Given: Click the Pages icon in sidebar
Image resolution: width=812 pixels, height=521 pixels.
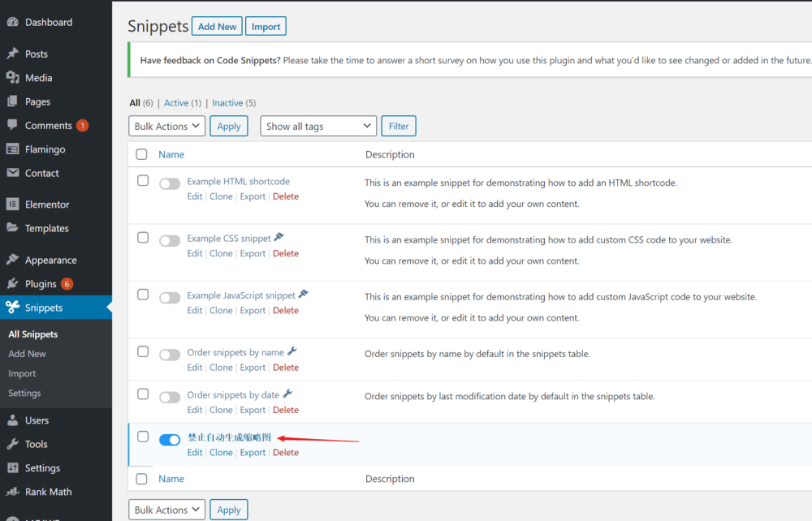Looking at the screenshot, I should pyautogui.click(x=12, y=101).
